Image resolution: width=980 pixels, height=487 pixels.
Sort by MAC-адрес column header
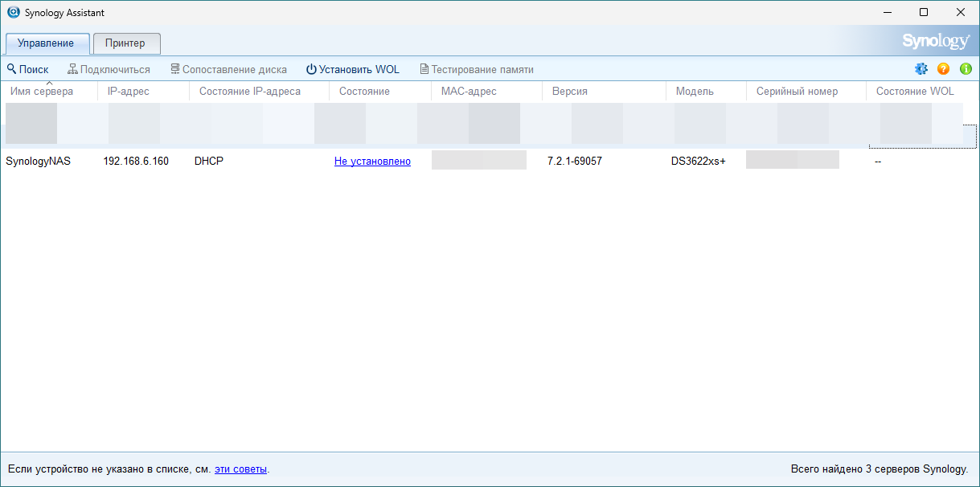point(486,92)
